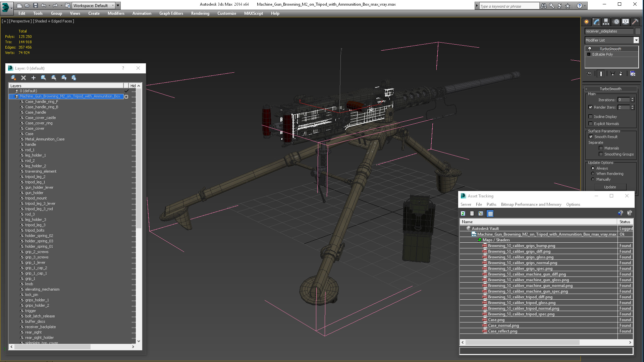Viewport: 644px width, 362px height.
Task: Select the Manually update radio button
Action: pyautogui.click(x=593, y=179)
